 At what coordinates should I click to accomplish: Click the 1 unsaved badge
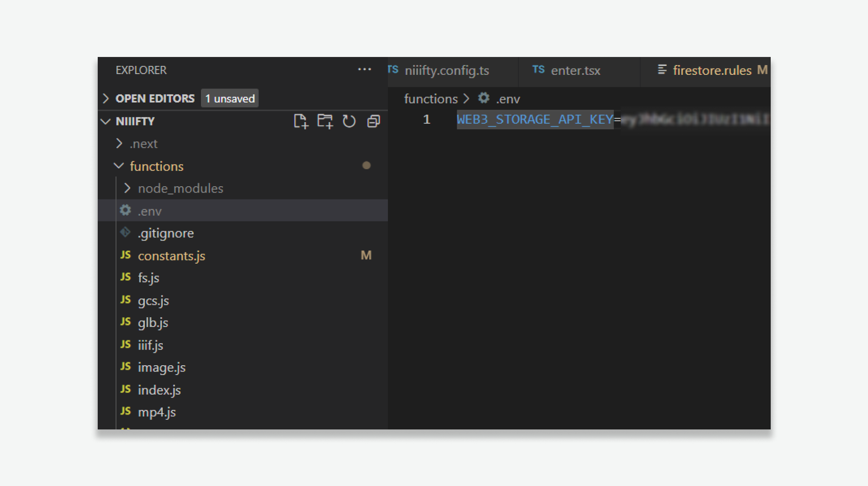coord(230,99)
